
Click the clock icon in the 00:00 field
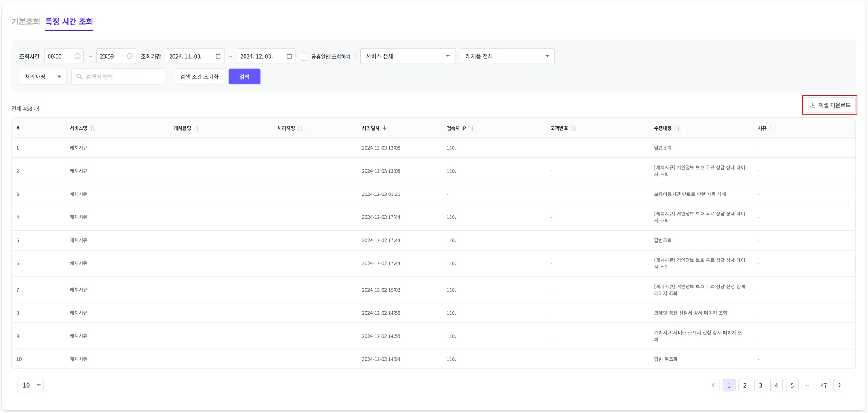[x=78, y=56]
